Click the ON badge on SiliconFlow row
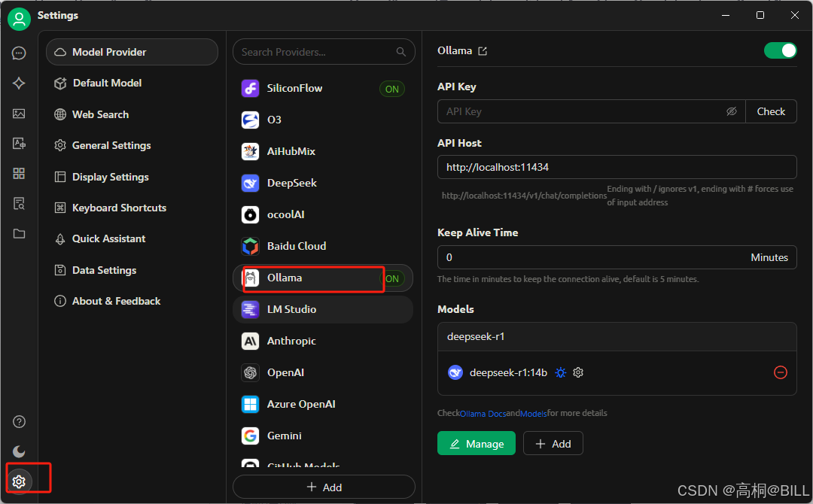Viewport: 813px width, 504px height. tap(392, 89)
